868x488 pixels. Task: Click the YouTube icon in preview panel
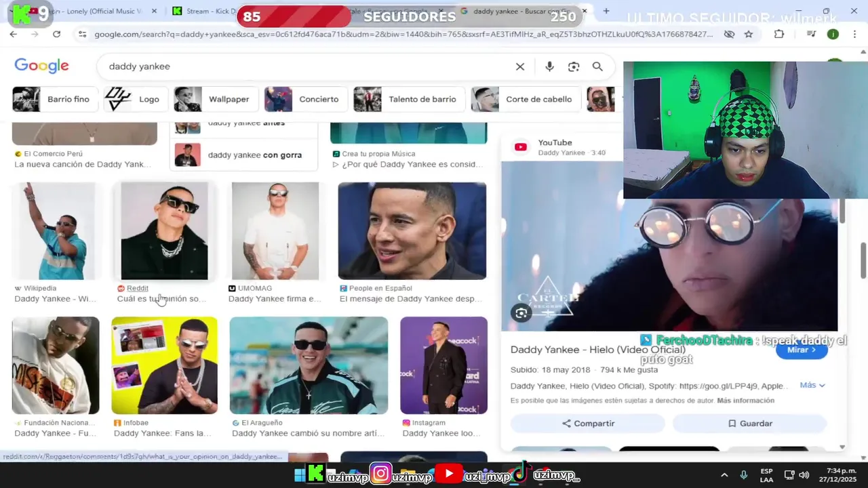click(x=521, y=147)
